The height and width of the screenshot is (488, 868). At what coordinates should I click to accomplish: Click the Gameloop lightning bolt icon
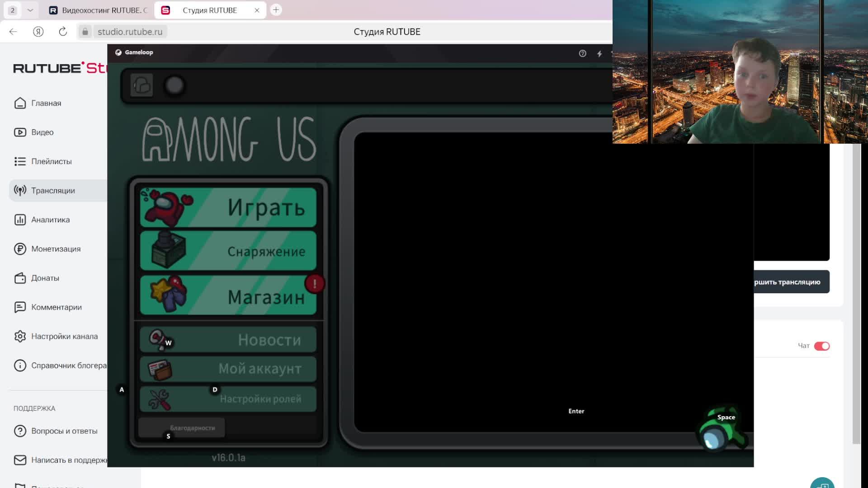tap(599, 54)
